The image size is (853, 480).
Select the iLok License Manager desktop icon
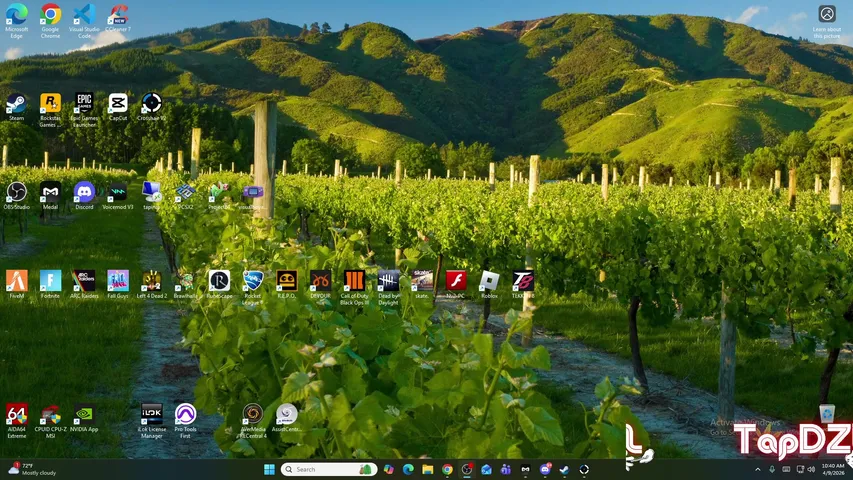click(152, 421)
